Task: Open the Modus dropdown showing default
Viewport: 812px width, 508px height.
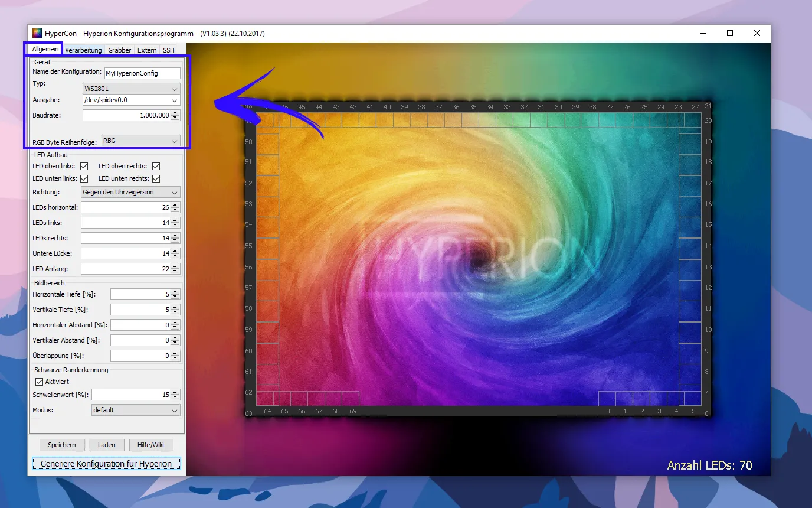Action: (x=136, y=410)
